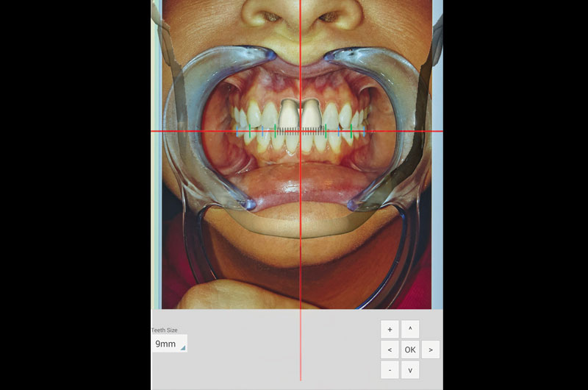The image size is (588, 390).
Task: Move overlay up with the ^ button
Action: pos(410,330)
